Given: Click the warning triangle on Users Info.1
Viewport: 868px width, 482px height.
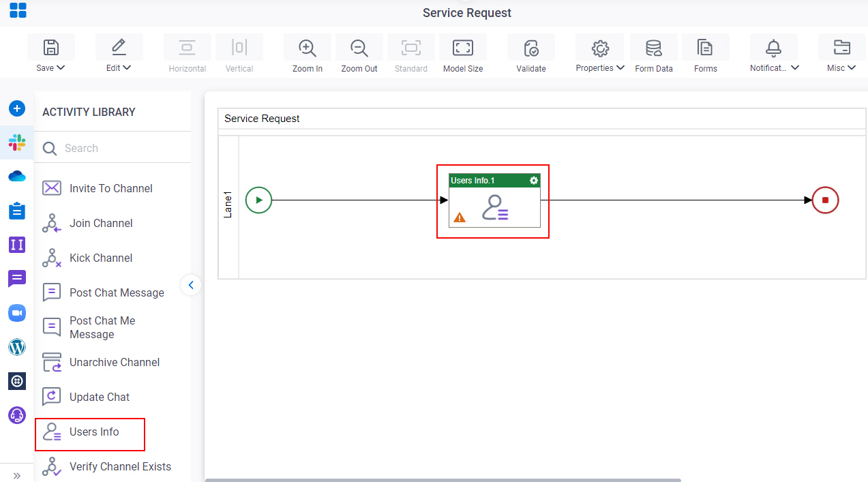Looking at the screenshot, I should (x=460, y=217).
